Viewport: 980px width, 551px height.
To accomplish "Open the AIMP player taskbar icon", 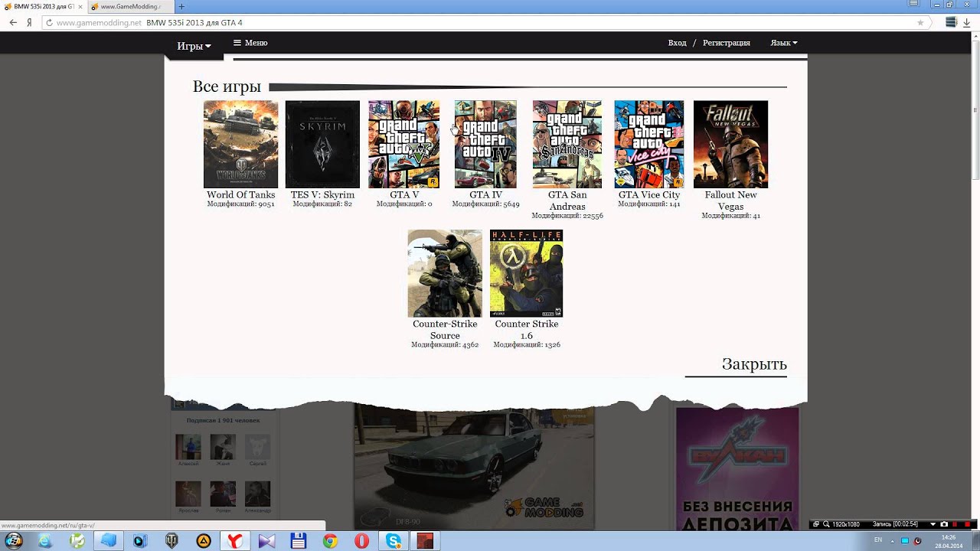I will click(204, 541).
